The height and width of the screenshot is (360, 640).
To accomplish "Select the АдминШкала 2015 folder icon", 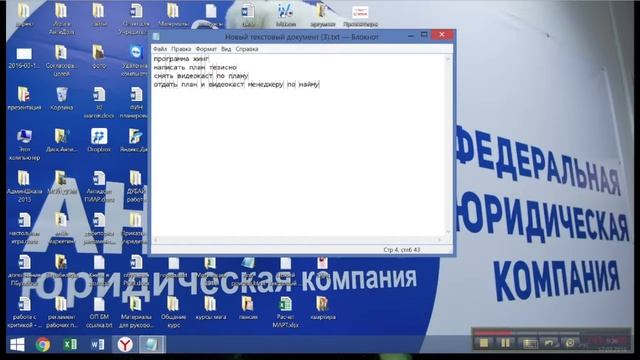I will 24,187.
